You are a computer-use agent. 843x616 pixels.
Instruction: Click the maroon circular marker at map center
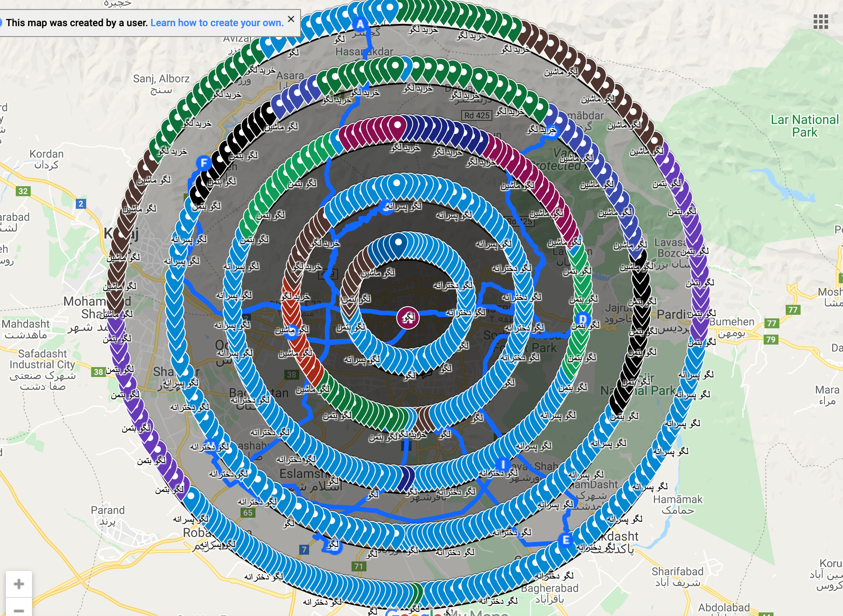tap(408, 318)
